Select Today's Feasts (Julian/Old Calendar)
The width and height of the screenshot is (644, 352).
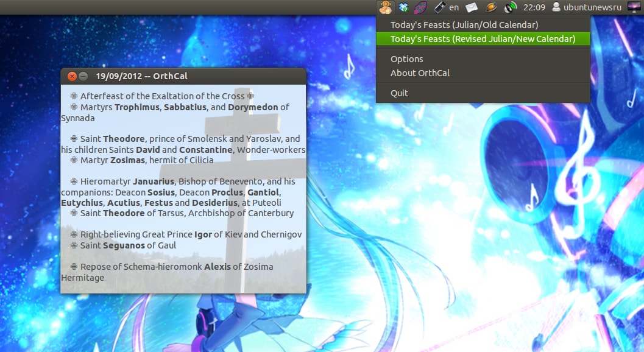pyautogui.click(x=483, y=24)
